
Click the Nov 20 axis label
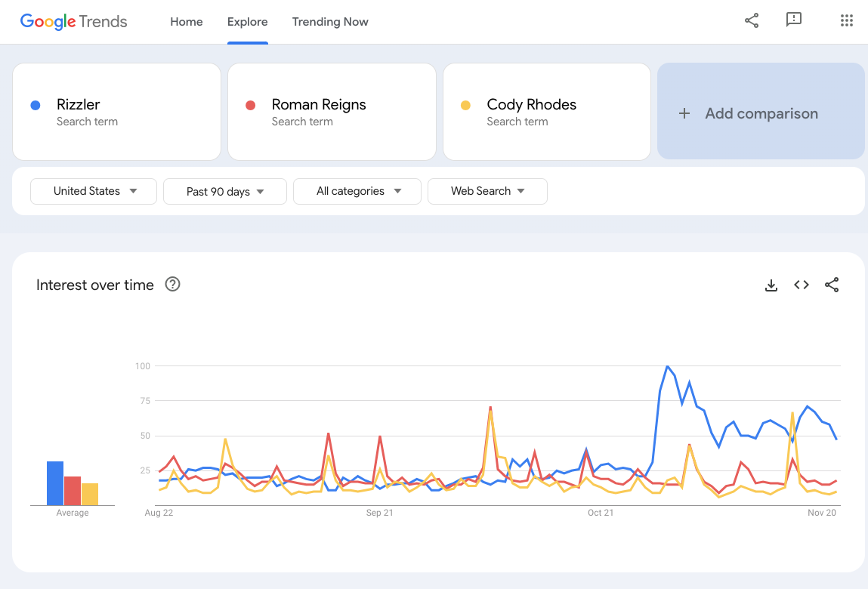point(822,513)
